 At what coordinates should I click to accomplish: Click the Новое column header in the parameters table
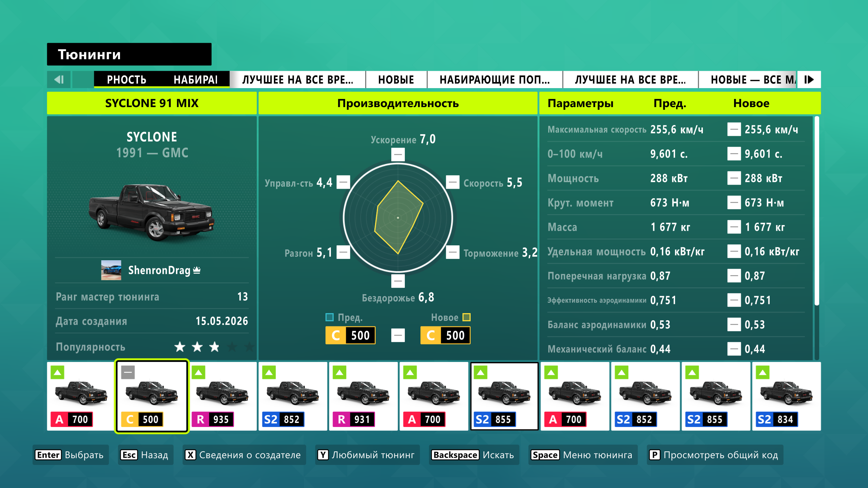751,103
